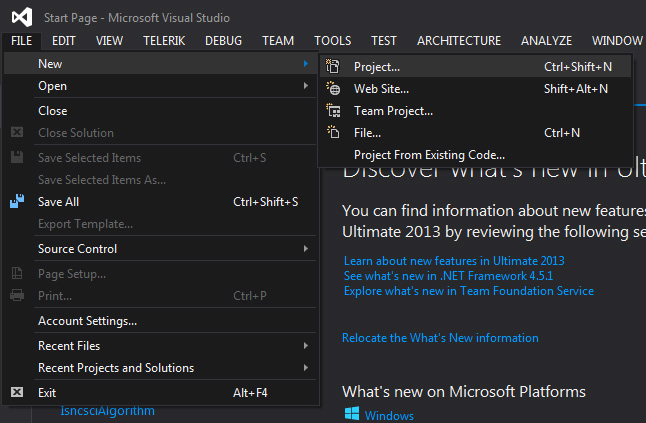
Task: Open the TEAM menu
Action: coord(278,41)
